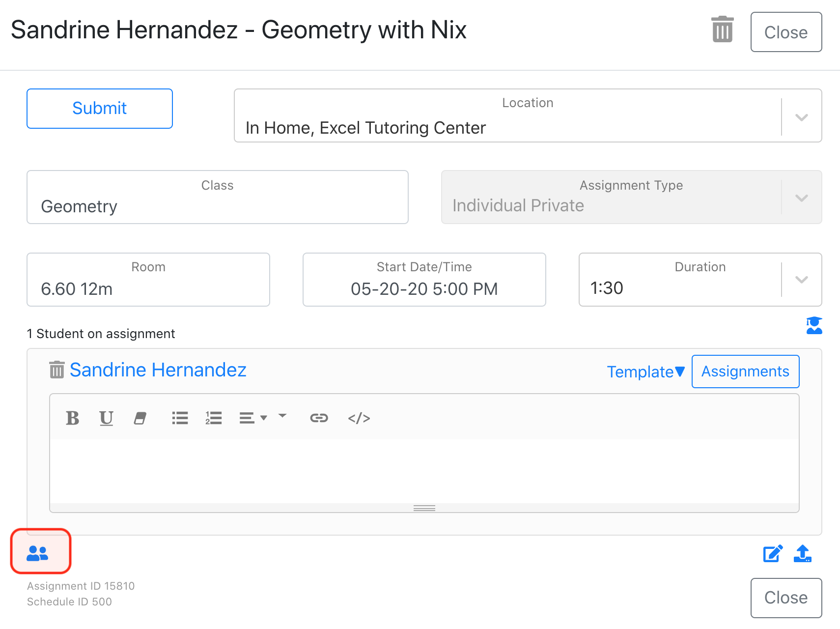The height and width of the screenshot is (629, 840).
Task: Insert a bulleted list
Action: click(x=180, y=418)
